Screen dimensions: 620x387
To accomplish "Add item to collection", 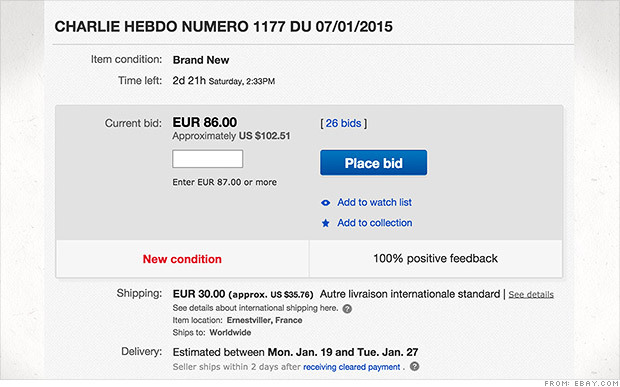I will [374, 223].
